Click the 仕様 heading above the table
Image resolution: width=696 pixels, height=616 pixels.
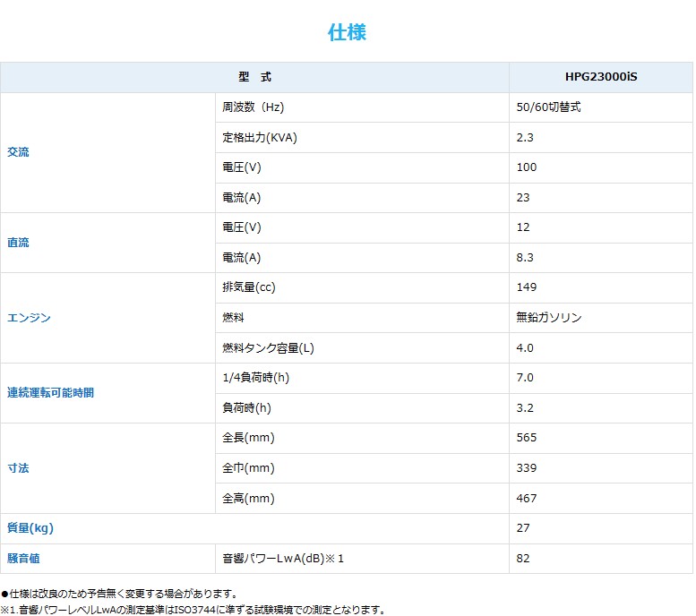[x=347, y=32]
